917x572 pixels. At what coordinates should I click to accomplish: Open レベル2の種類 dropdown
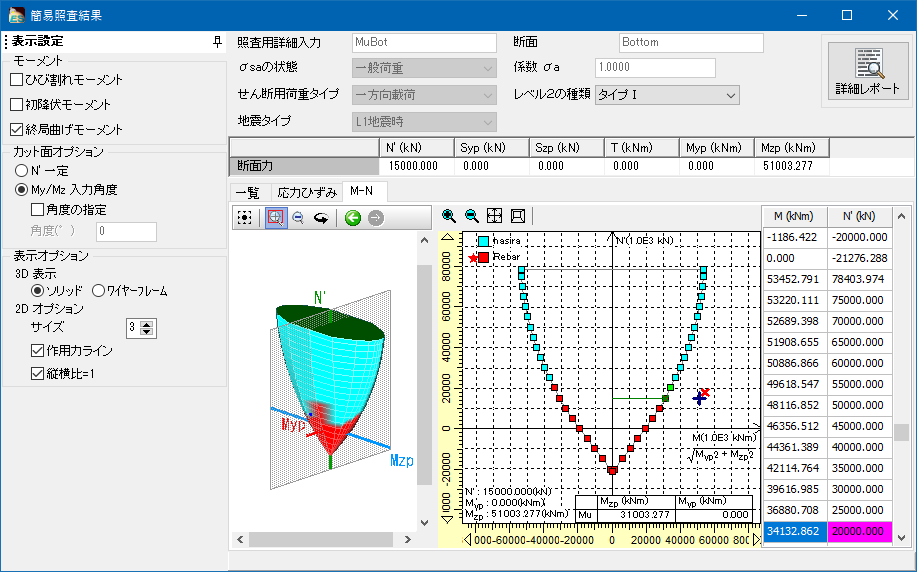tap(667, 95)
